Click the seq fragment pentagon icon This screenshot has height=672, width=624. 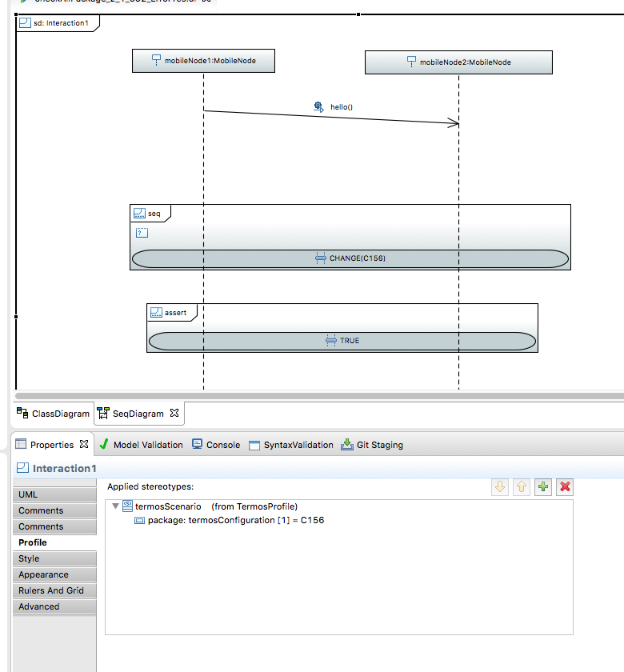point(139,213)
